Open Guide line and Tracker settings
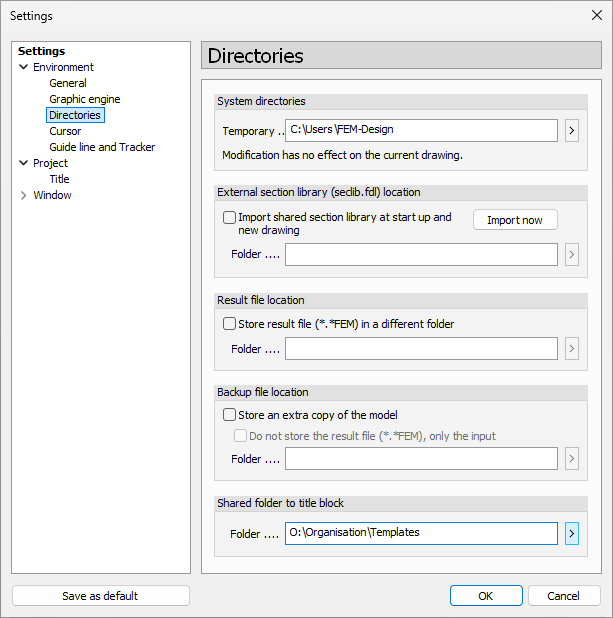The height and width of the screenshot is (618, 613). coord(102,147)
